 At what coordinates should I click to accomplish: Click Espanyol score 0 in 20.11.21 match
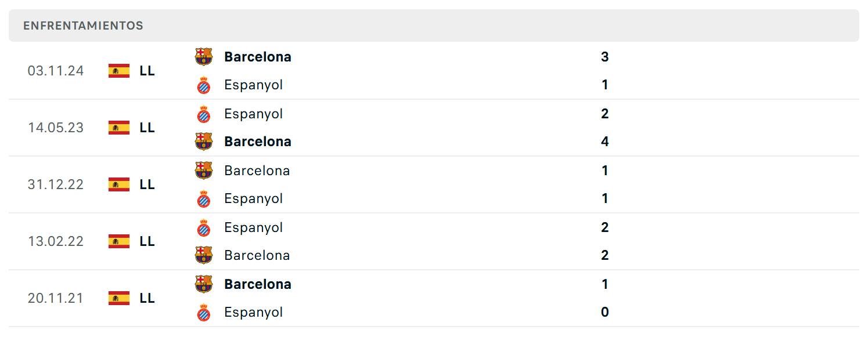[x=605, y=312]
